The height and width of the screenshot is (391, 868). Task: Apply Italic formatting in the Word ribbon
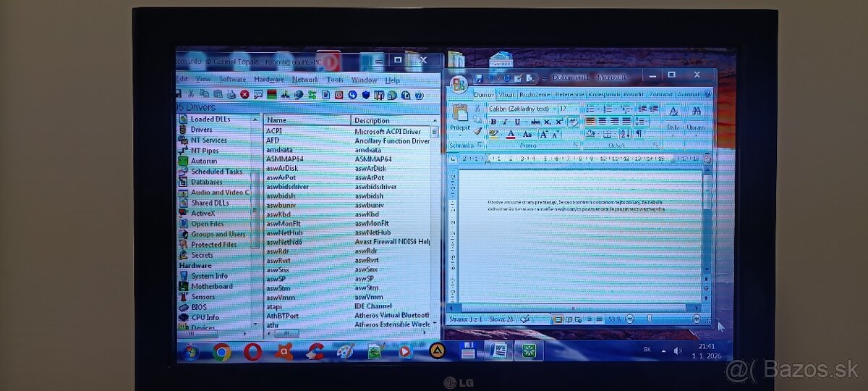(505, 122)
